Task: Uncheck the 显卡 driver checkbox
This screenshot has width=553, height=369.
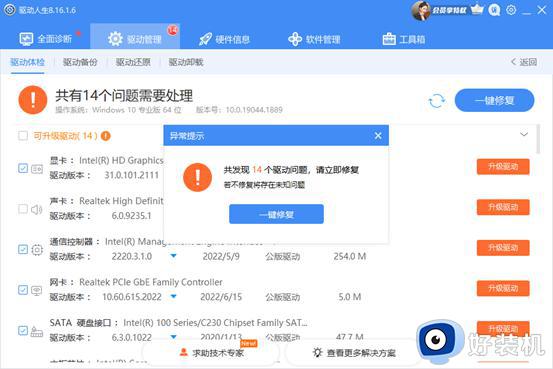Action: [x=23, y=168]
